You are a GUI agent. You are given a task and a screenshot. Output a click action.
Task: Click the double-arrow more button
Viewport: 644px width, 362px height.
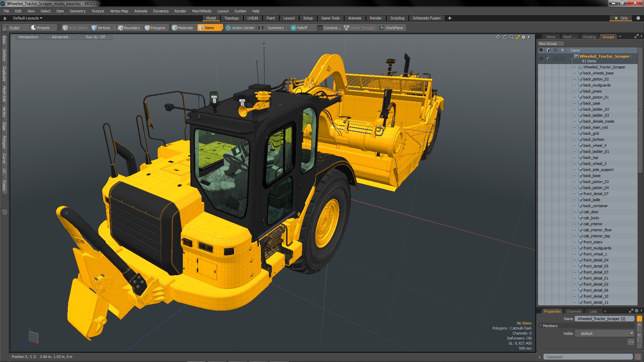[631, 342]
